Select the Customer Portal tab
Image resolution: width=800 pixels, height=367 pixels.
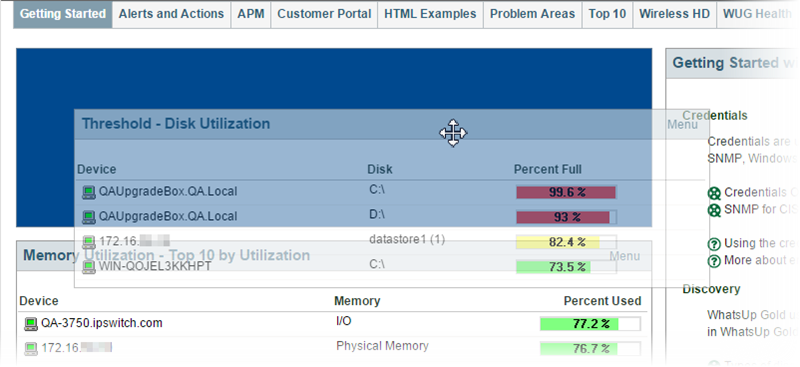(324, 14)
